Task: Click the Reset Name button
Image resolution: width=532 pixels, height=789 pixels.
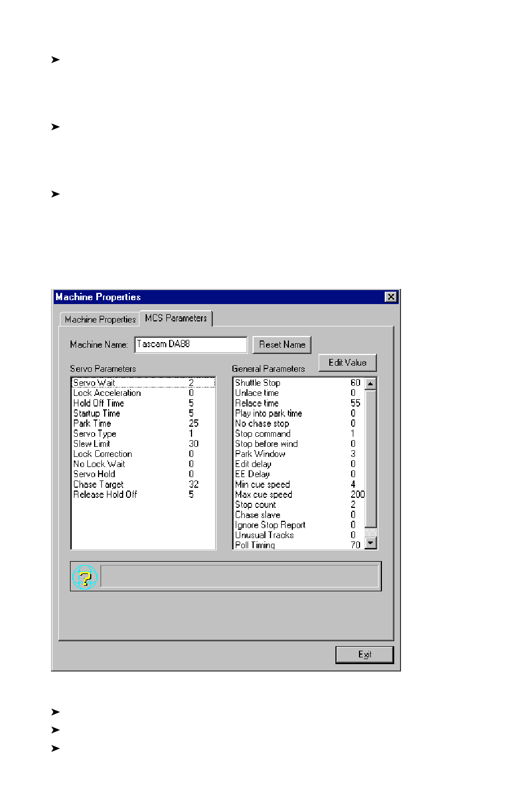Action: [x=282, y=344]
